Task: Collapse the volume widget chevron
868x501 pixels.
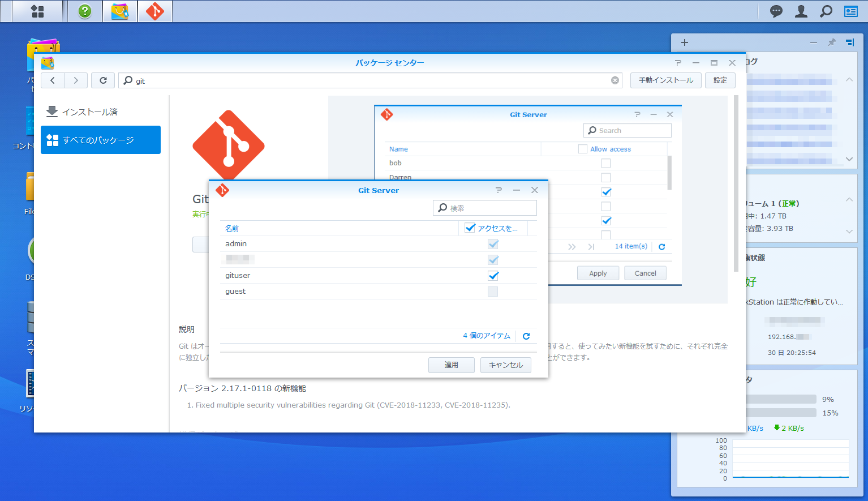Action: click(x=849, y=199)
